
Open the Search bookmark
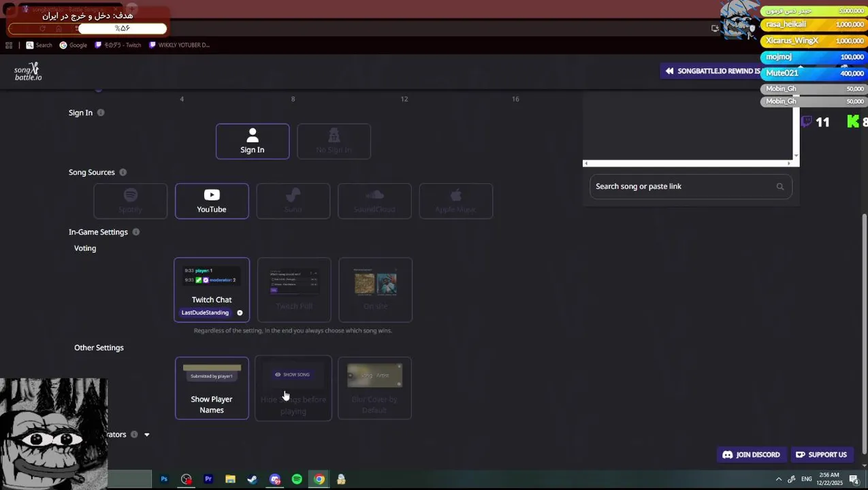pyautogui.click(x=39, y=45)
